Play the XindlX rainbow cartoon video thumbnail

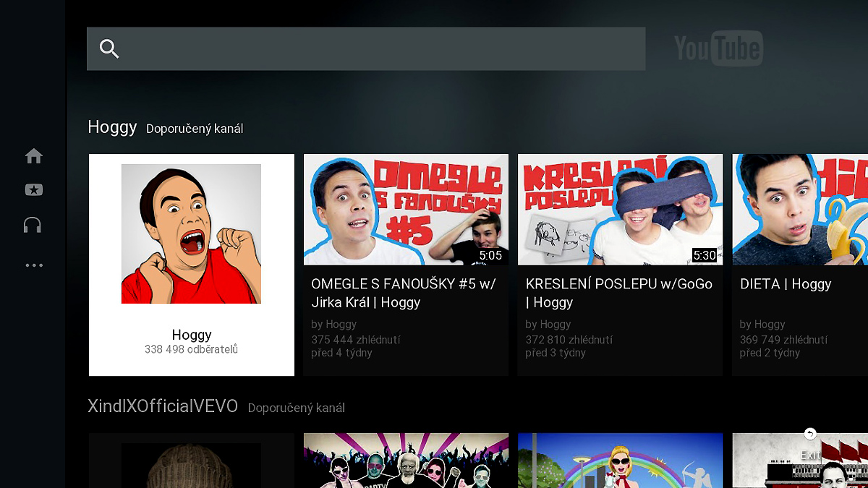[620, 461]
